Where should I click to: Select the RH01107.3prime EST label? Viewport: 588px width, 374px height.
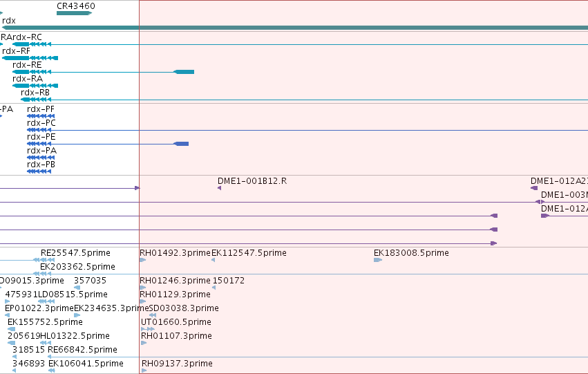click(x=177, y=336)
